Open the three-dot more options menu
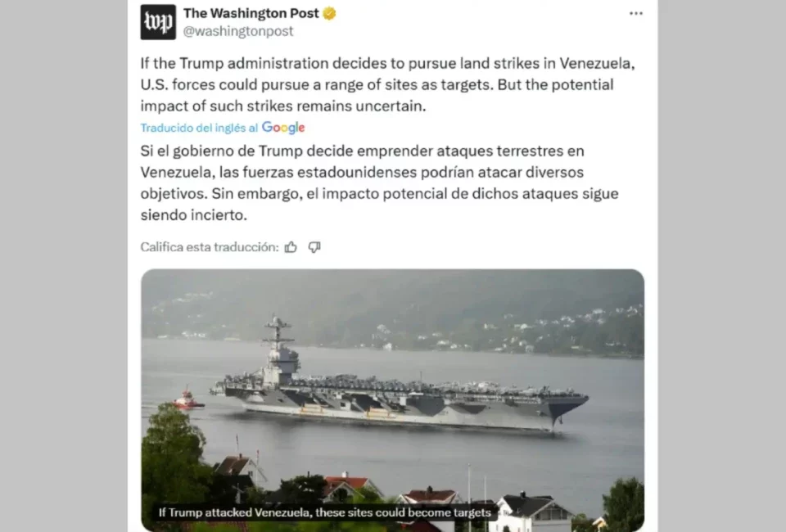Image resolution: width=786 pixels, height=532 pixels. coord(635,14)
